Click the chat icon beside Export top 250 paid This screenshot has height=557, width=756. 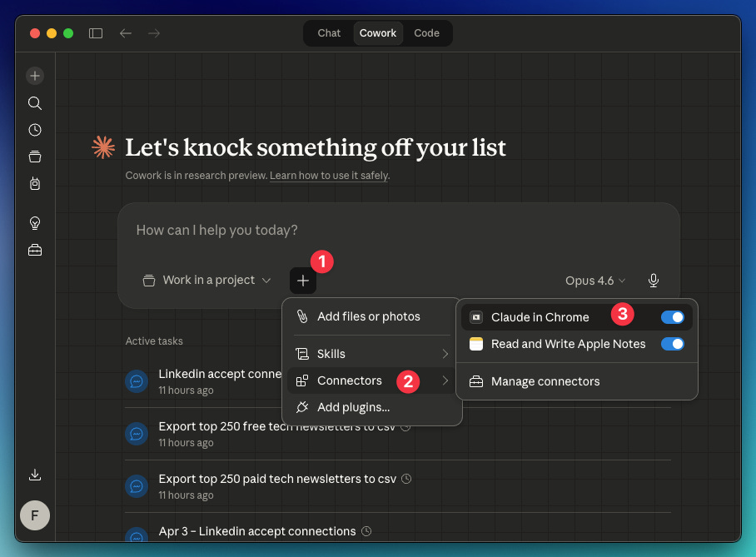137,486
